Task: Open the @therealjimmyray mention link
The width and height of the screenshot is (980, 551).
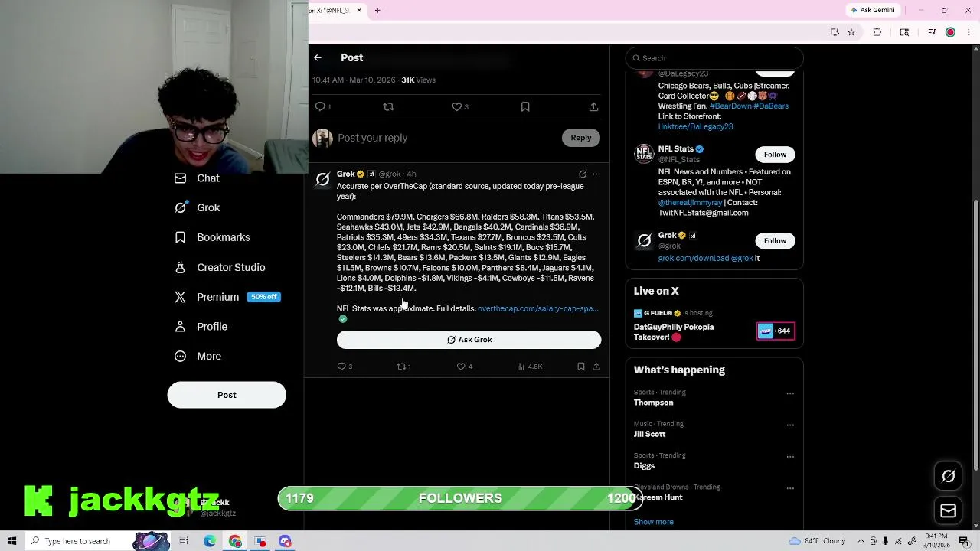Action: 691,203
